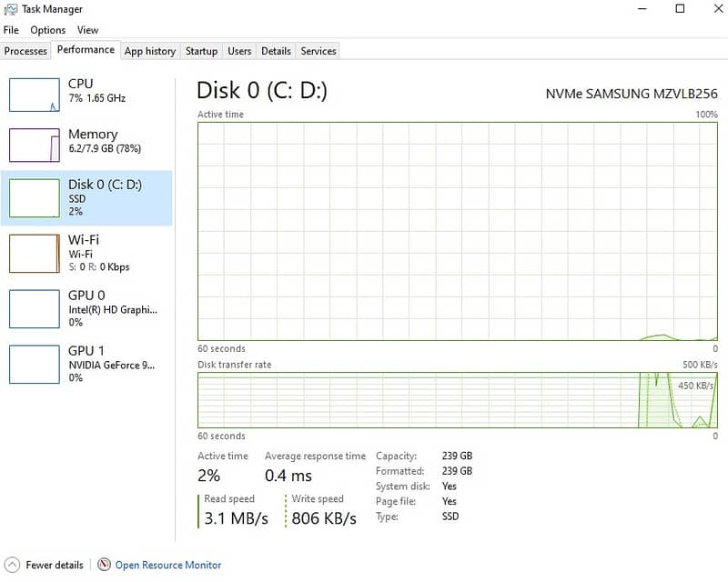The height and width of the screenshot is (582, 728).
Task: Click the Resource Monitor gauge icon
Action: (104, 565)
